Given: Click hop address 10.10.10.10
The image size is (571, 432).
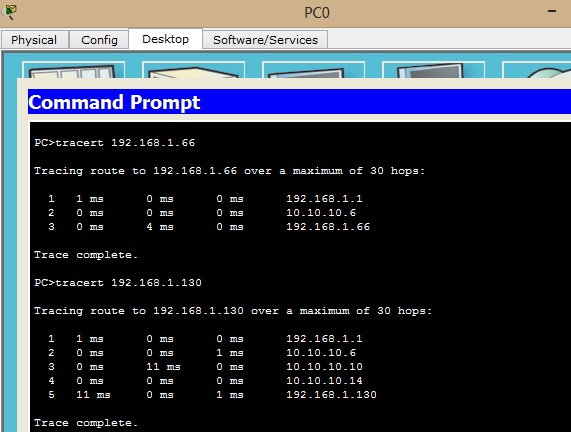Looking at the screenshot, I should coord(324,366).
